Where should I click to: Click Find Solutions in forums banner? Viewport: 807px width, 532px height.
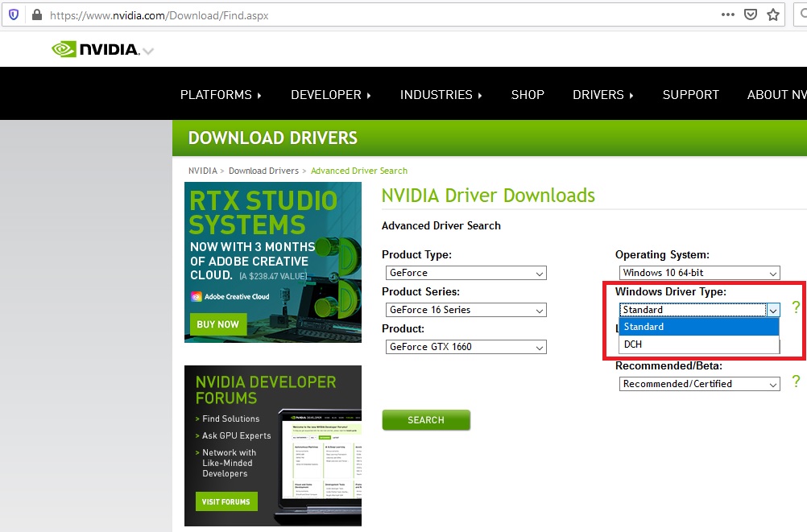coord(230,419)
